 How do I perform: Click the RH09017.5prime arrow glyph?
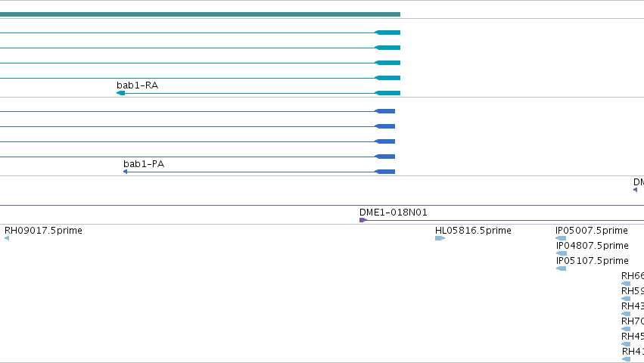tap(7, 238)
